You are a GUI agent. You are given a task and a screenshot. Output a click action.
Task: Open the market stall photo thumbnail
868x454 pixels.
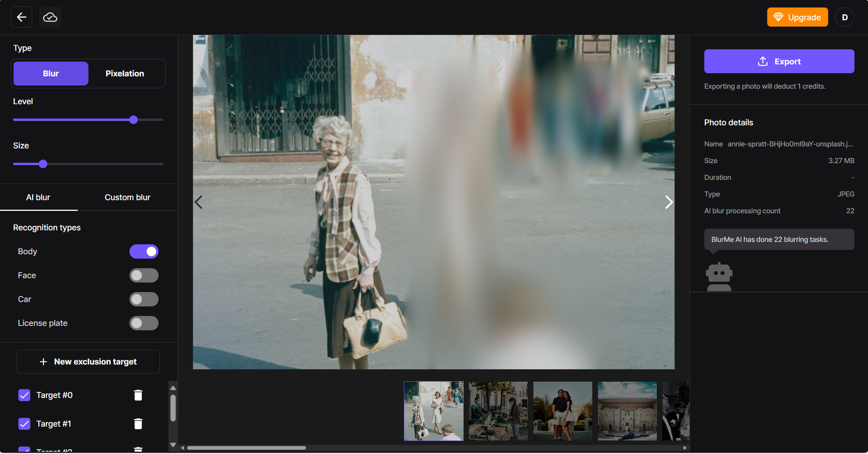point(498,411)
